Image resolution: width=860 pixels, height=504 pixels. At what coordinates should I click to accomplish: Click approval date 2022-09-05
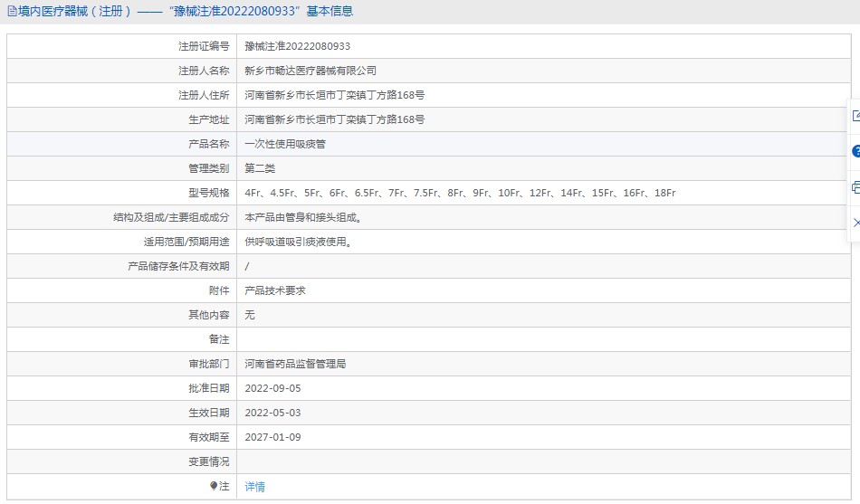272,388
